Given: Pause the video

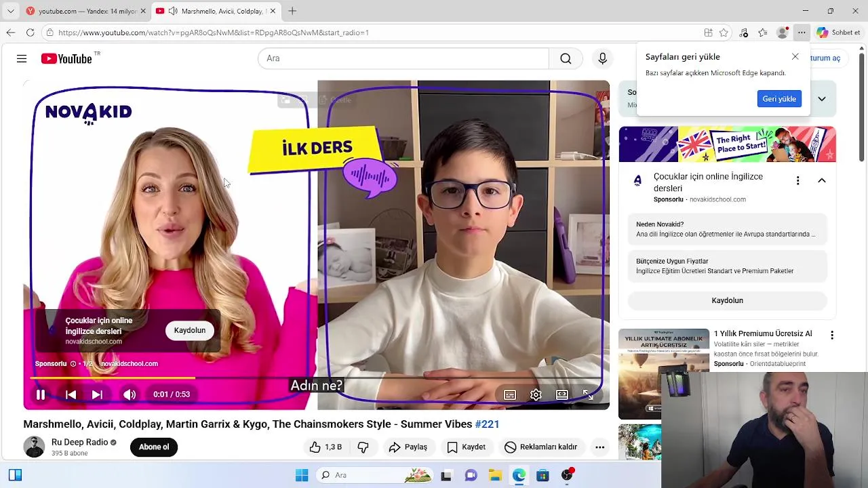Looking at the screenshot, I should pos(41,394).
